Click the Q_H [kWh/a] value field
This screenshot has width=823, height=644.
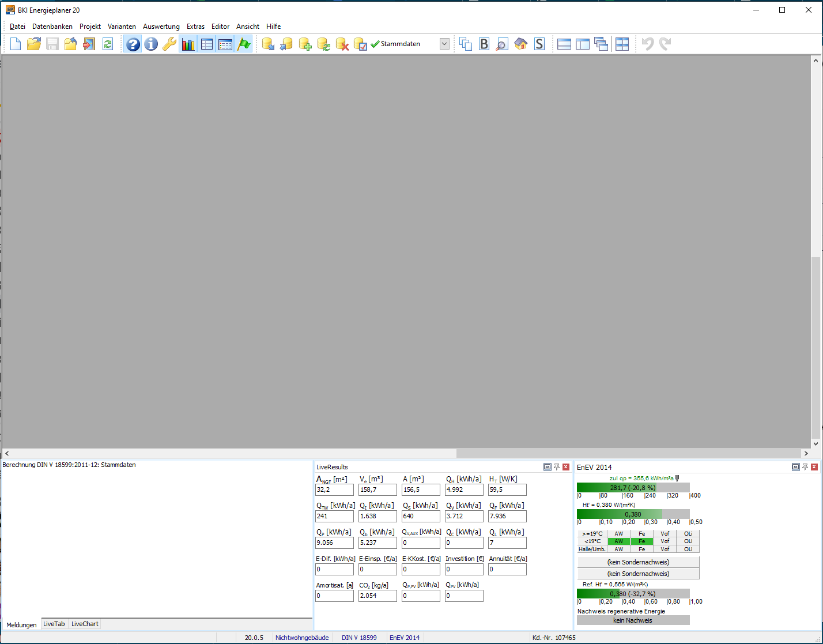pyautogui.click(x=464, y=489)
